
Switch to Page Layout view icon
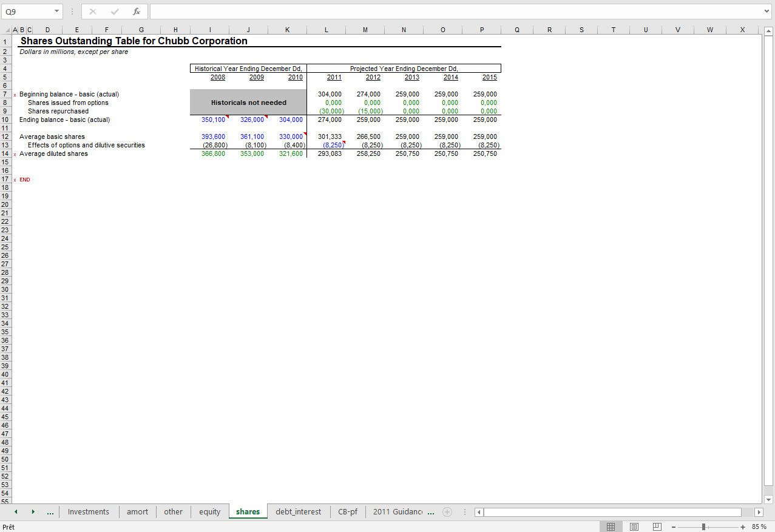point(634,527)
